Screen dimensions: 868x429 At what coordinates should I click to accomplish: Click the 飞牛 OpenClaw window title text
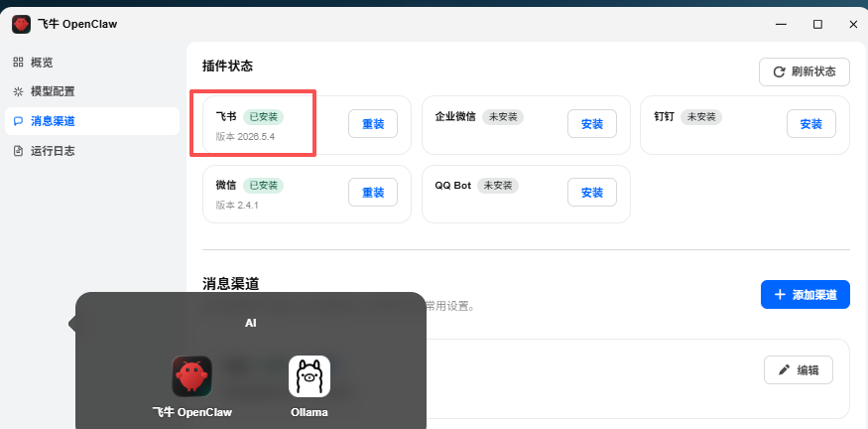[77, 25]
